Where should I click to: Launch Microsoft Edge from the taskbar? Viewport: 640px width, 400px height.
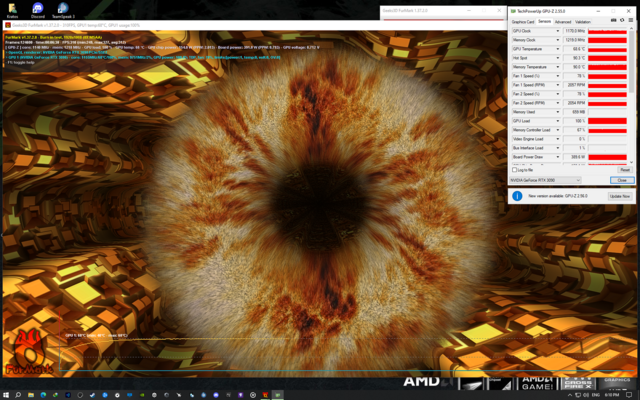pos(43,395)
